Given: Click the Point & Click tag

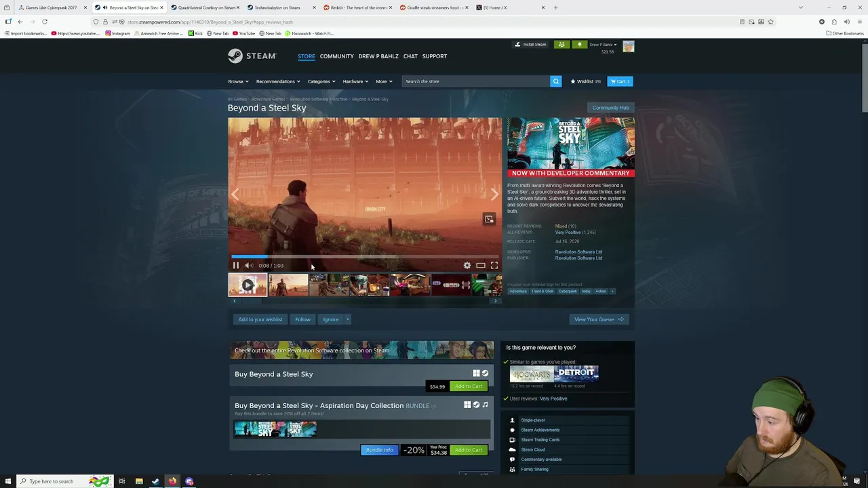Looking at the screenshot, I should (542, 291).
